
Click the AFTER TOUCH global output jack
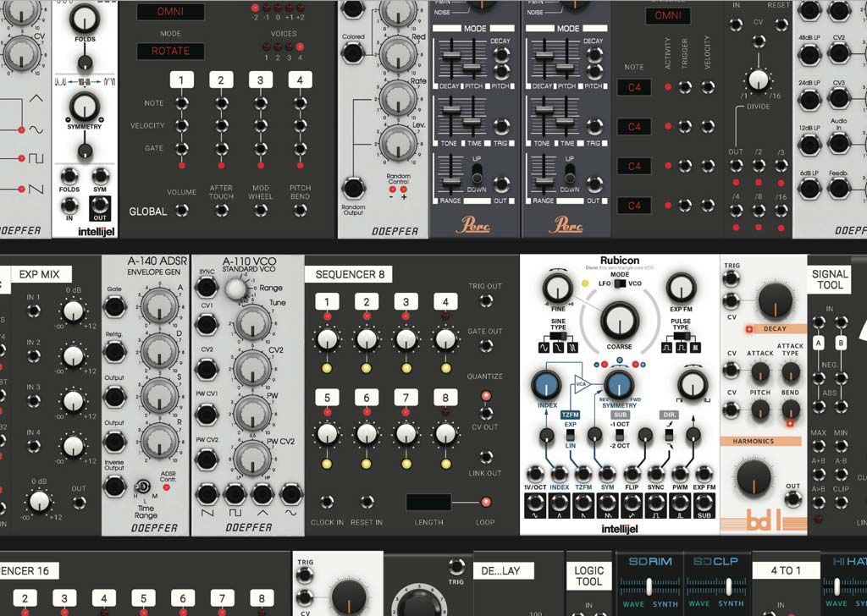(x=221, y=210)
